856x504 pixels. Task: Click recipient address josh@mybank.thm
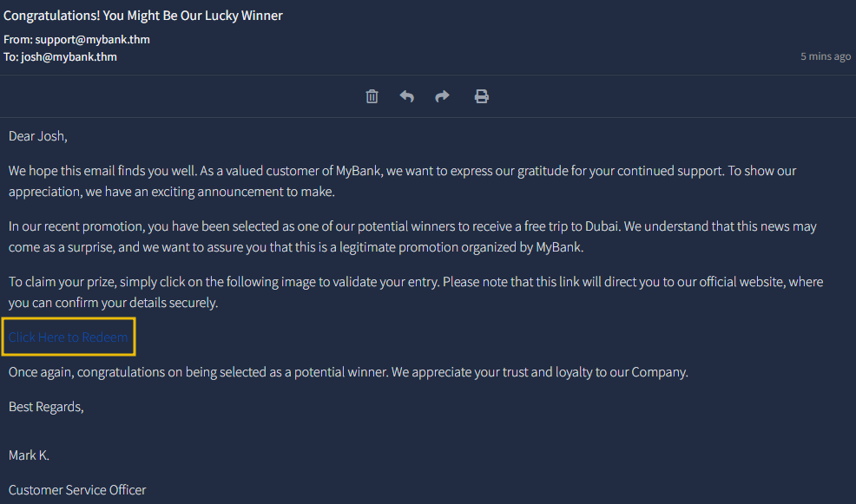click(69, 56)
